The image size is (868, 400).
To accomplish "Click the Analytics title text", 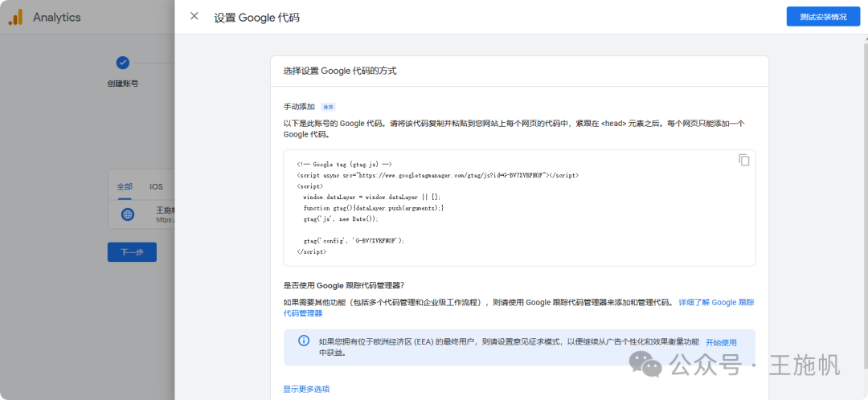I will 57,17.
